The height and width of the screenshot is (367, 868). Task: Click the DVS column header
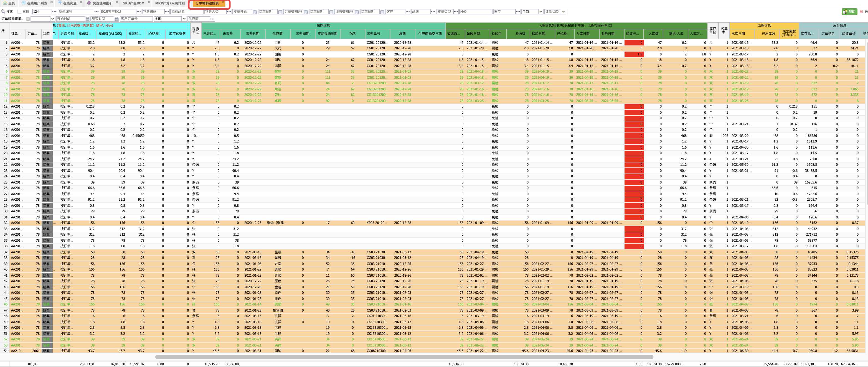(352, 34)
